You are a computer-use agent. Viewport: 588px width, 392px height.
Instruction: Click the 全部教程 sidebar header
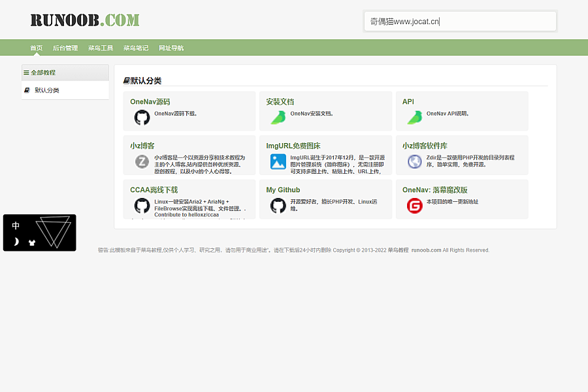pyautogui.click(x=65, y=73)
